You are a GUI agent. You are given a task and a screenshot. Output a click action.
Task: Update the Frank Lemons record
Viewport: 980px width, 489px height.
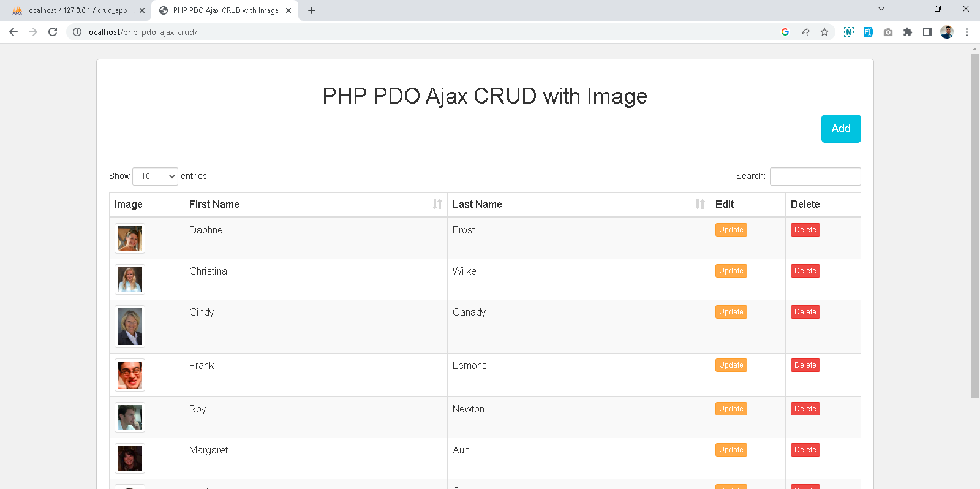731,365
